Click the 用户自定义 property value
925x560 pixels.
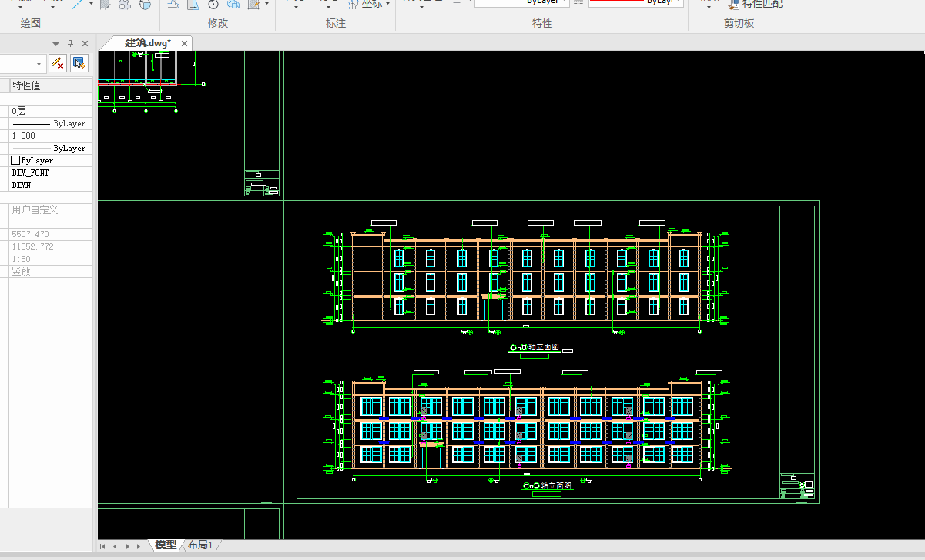(x=50, y=210)
